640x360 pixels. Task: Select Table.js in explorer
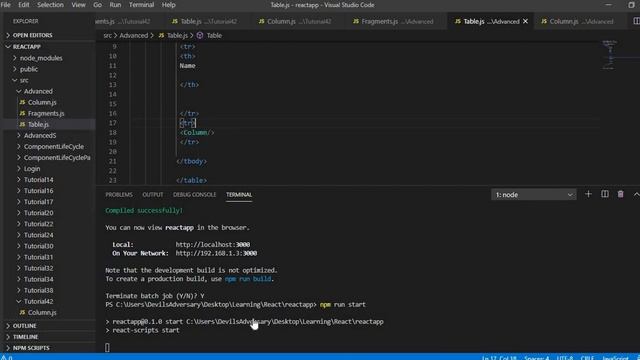pyautogui.click(x=48, y=124)
